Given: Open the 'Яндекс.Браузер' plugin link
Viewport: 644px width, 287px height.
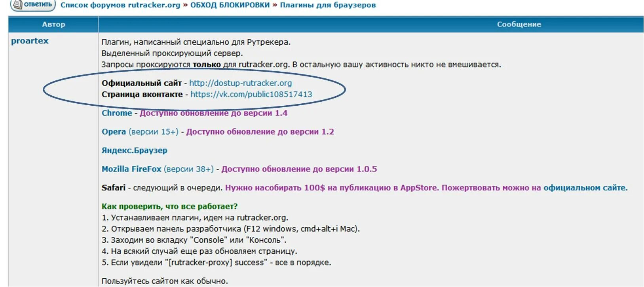Looking at the screenshot, I should point(135,150).
